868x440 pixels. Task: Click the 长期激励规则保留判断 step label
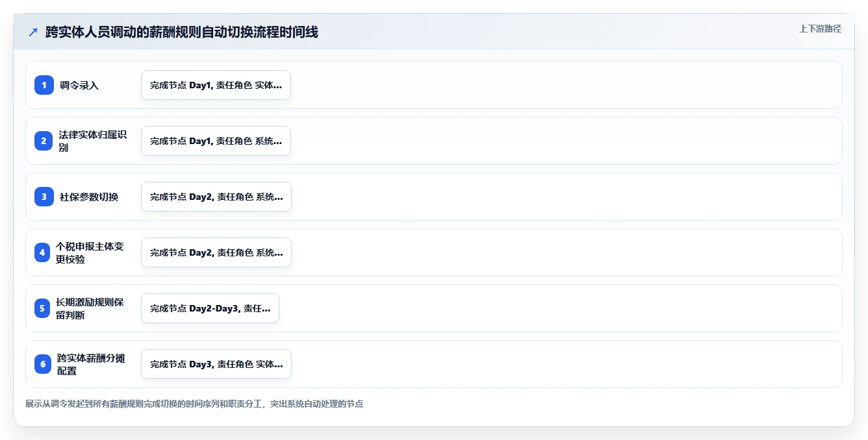(x=90, y=308)
